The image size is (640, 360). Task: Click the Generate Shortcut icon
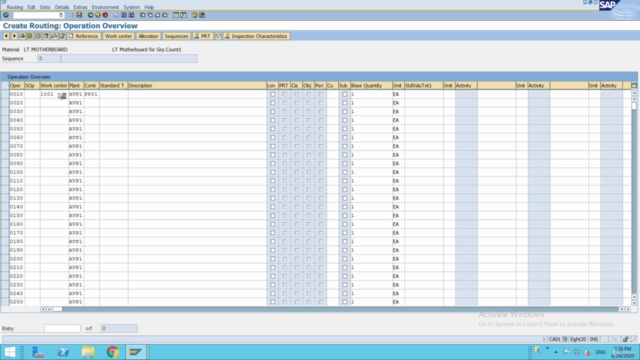coord(183,15)
